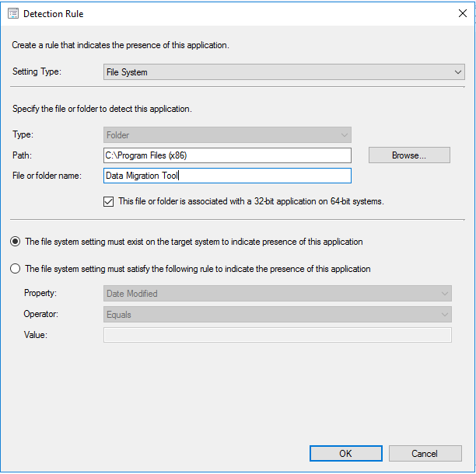Click the Operator dropdown chevron arrow
476x474 pixels.
(x=445, y=315)
